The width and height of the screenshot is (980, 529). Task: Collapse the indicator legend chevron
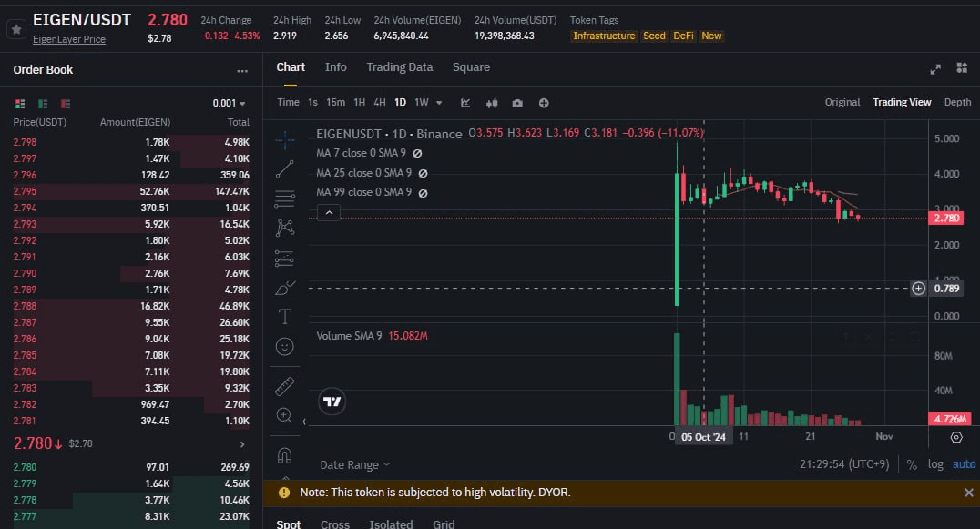coord(329,213)
